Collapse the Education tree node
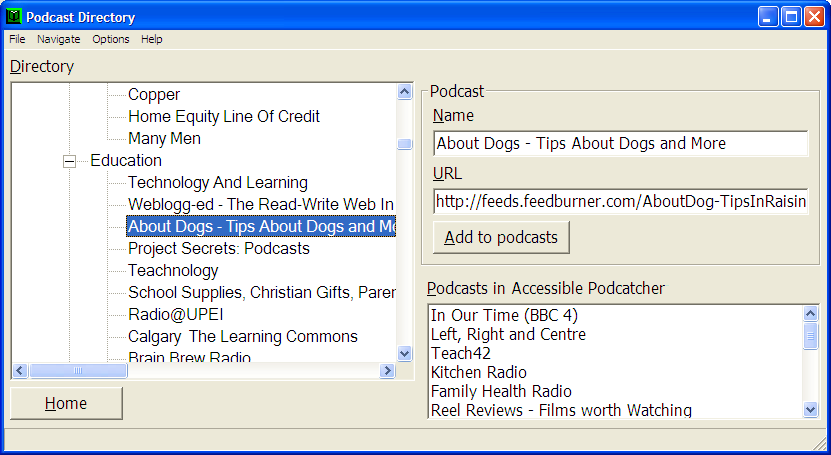The width and height of the screenshot is (831, 455). 69,161
